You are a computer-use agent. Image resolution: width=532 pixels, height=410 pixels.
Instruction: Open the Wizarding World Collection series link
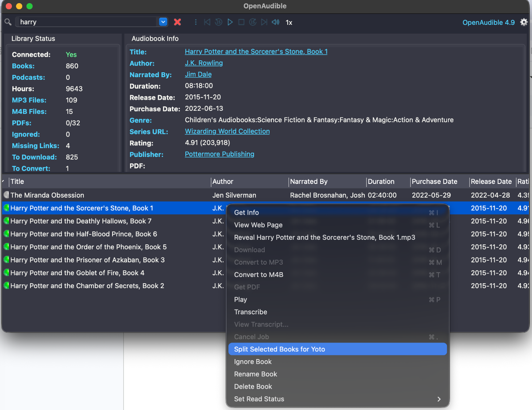coord(227,131)
